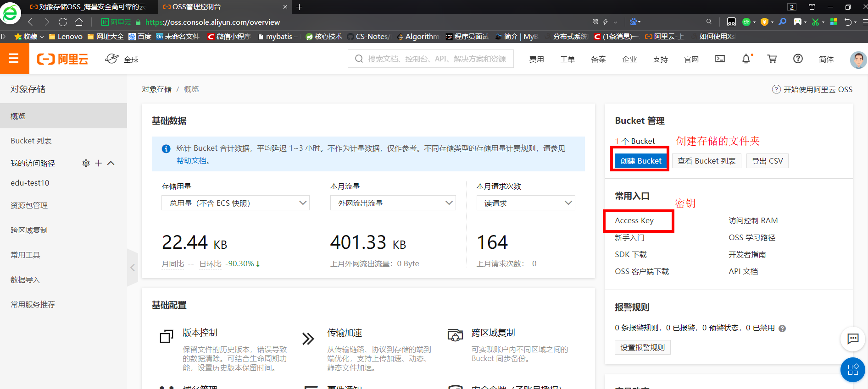Image resolution: width=868 pixels, height=389 pixels.
Task: Open a new browser tab
Action: pyautogui.click(x=299, y=7)
